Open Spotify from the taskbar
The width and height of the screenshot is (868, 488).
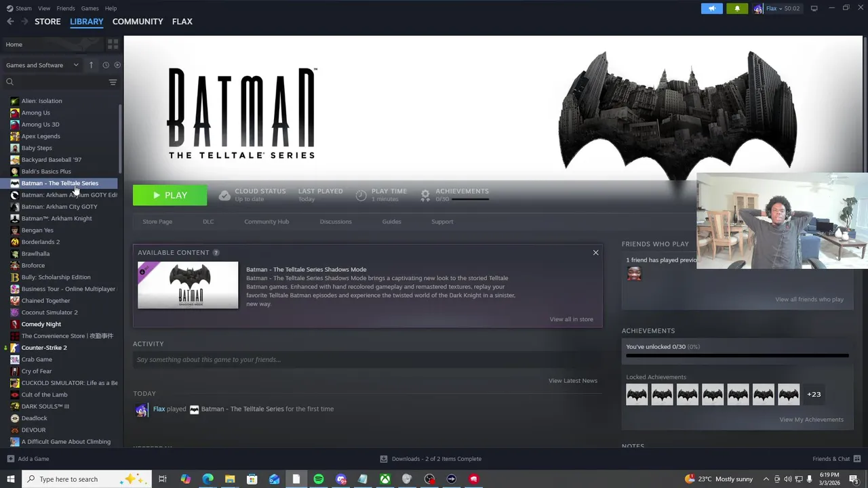(319, 479)
